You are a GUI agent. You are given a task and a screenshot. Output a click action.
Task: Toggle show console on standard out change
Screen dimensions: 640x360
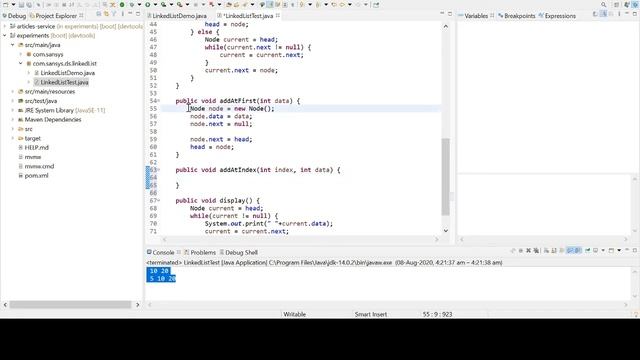(x=571, y=251)
